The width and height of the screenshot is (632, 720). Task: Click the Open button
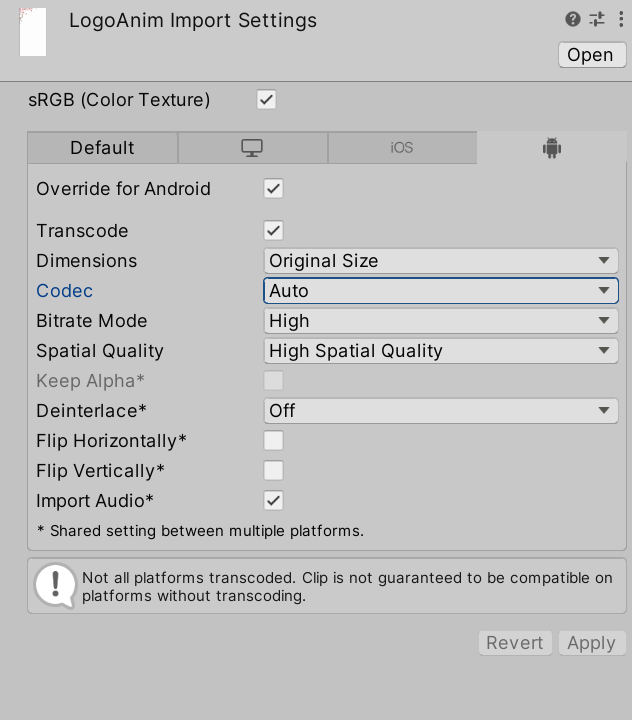pyautogui.click(x=592, y=55)
